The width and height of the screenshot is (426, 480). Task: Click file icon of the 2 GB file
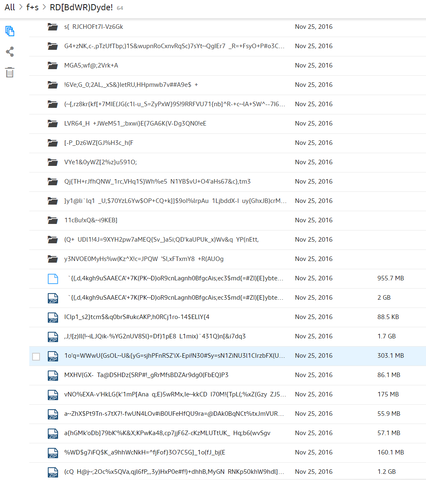[53, 298]
